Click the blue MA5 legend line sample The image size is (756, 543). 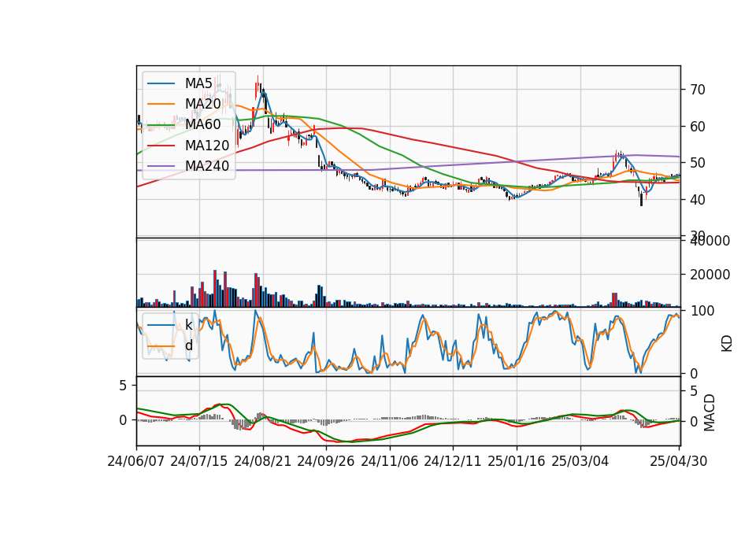click(x=161, y=83)
